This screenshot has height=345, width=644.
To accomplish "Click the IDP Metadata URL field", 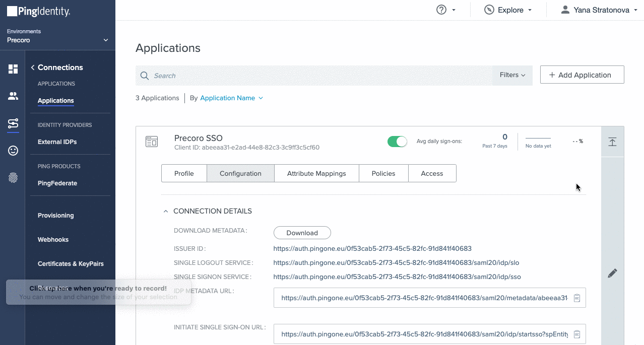I will [x=430, y=298].
